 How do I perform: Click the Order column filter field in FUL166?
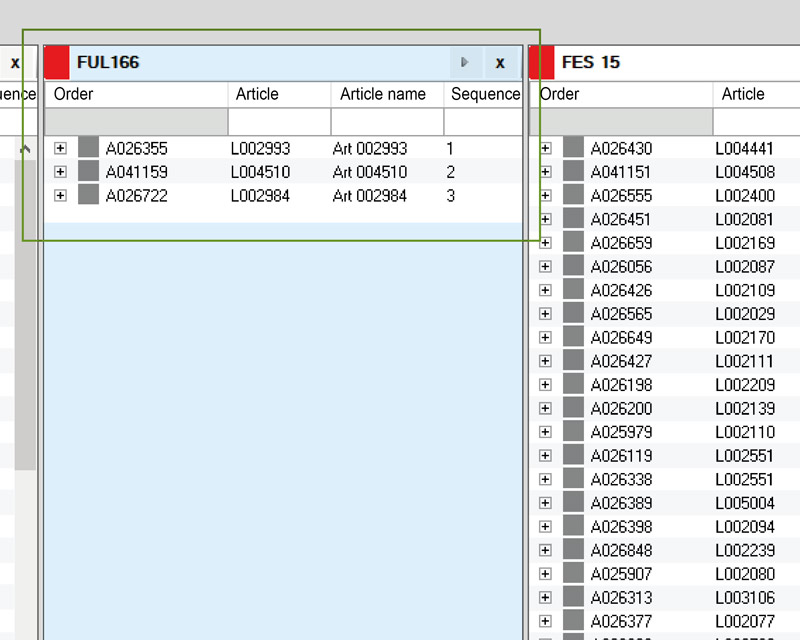pyautogui.click(x=135, y=120)
